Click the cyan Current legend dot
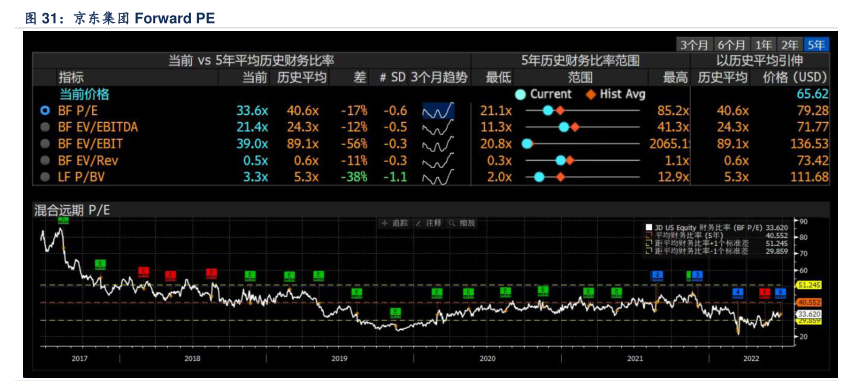Viewport: 849px width, 381px height. pos(521,94)
